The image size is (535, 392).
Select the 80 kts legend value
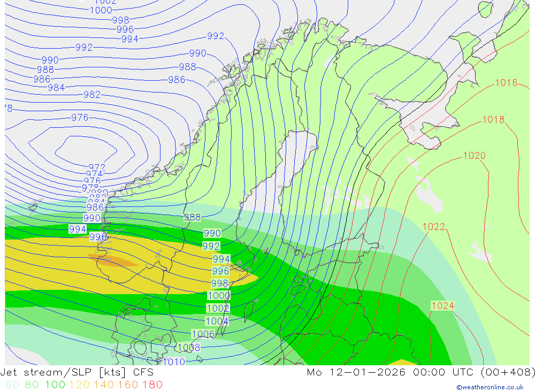(32, 385)
